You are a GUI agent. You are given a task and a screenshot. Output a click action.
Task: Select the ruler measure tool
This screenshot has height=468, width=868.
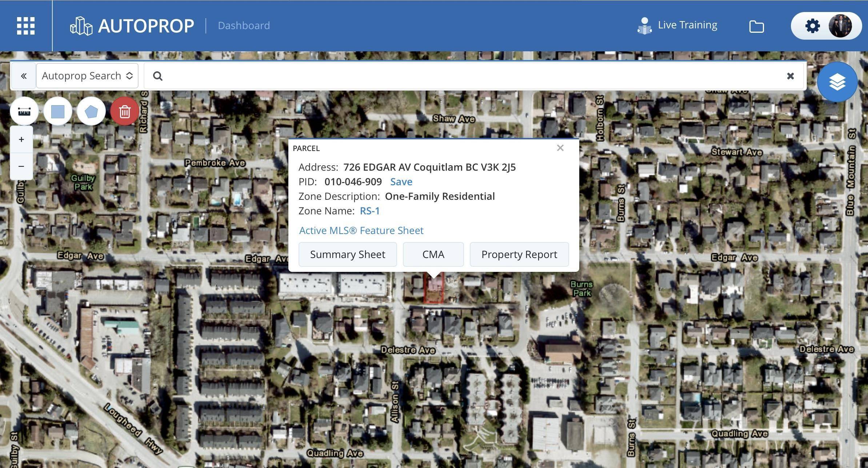pyautogui.click(x=24, y=111)
